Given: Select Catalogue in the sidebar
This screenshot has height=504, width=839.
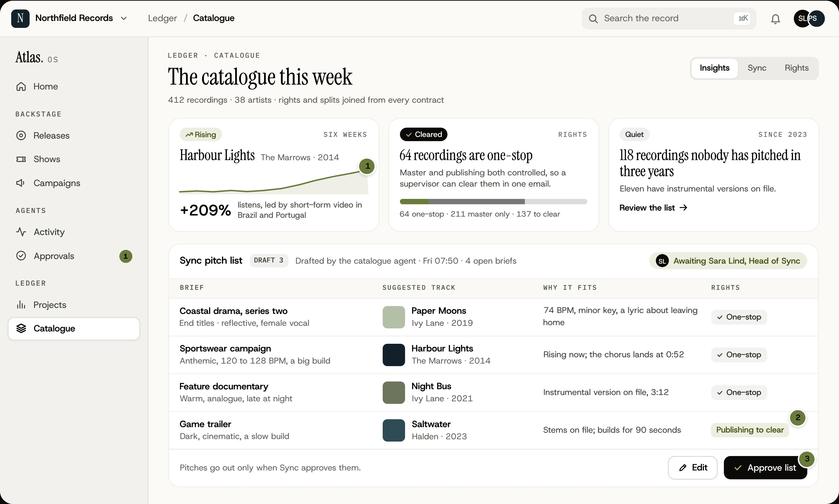Looking at the screenshot, I should point(73,329).
